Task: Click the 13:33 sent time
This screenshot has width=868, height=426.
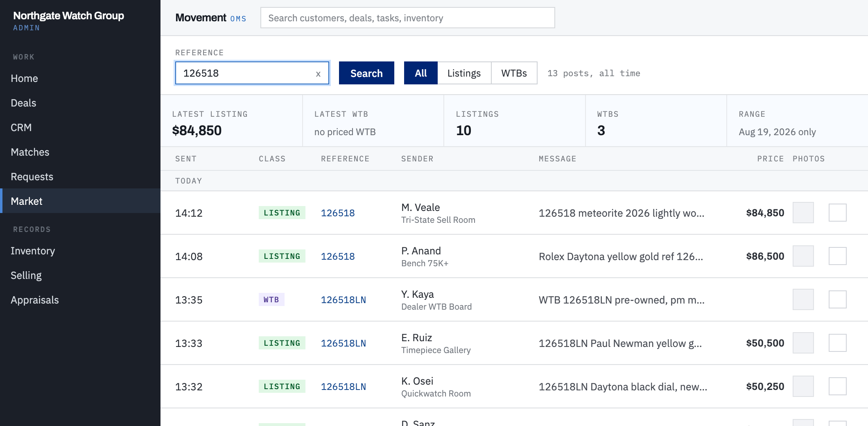Action: tap(189, 343)
